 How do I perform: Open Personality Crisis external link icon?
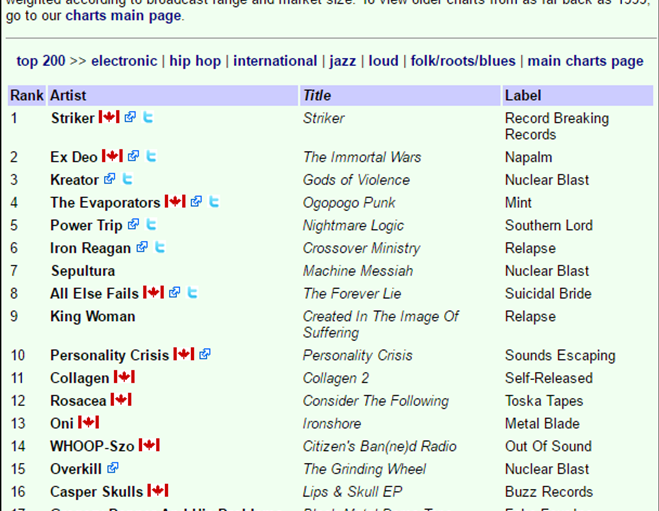[205, 355]
